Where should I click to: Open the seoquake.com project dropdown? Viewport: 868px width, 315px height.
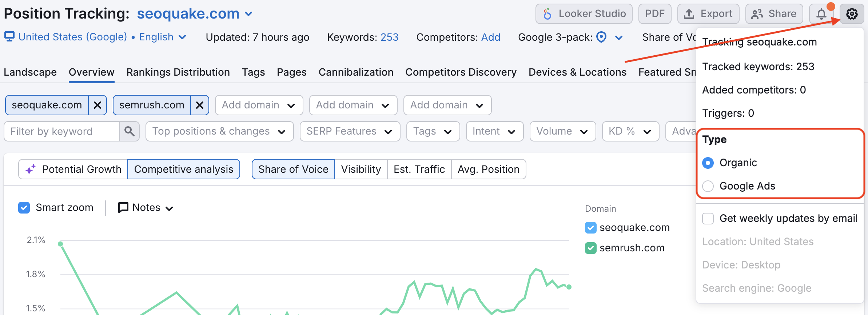point(195,14)
